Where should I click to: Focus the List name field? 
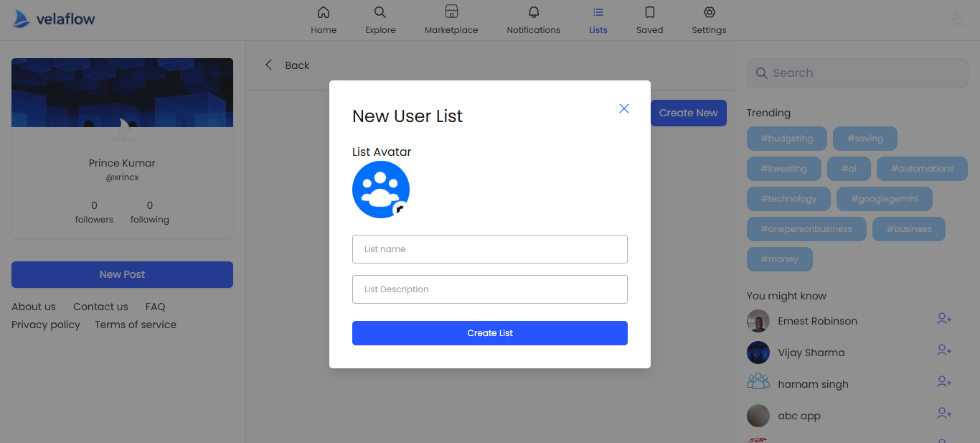[489, 249]
